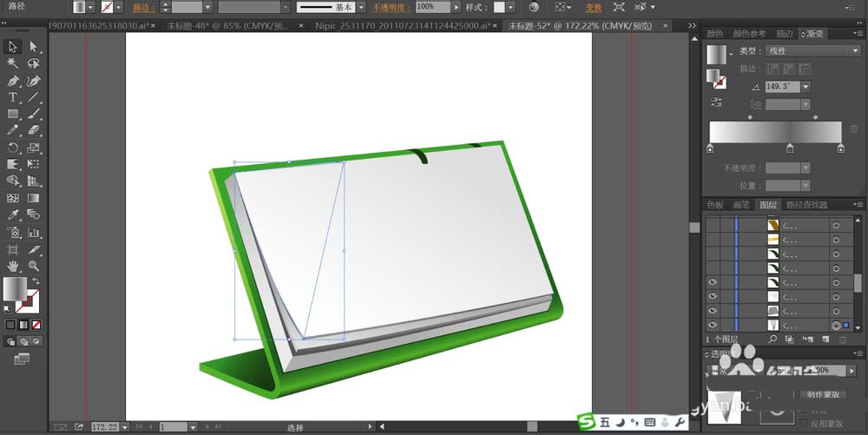The image size is (868, 435).
Task: Toggle visibility eye of the fourth-from-bottom layer item
Action: (x=713, y=282)
